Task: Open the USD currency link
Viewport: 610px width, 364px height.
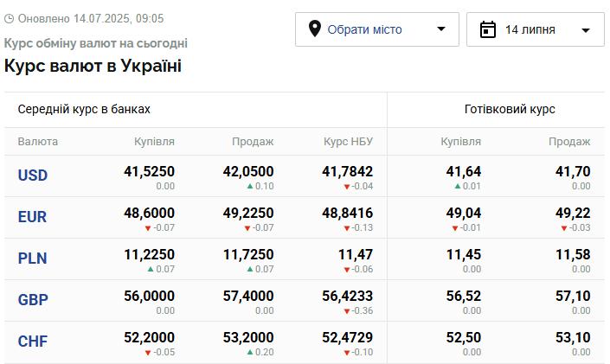Action: (33, 176)
